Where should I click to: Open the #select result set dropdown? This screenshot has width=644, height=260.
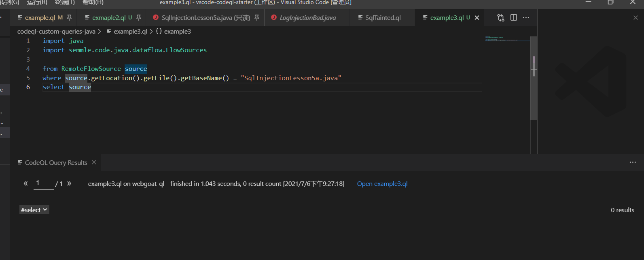click(x=34, y=210)
